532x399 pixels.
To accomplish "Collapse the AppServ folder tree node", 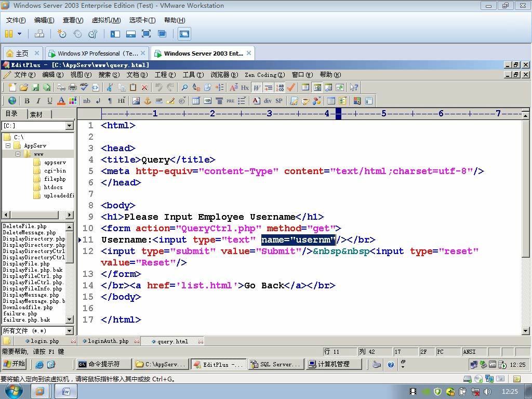I will point(8,145).
